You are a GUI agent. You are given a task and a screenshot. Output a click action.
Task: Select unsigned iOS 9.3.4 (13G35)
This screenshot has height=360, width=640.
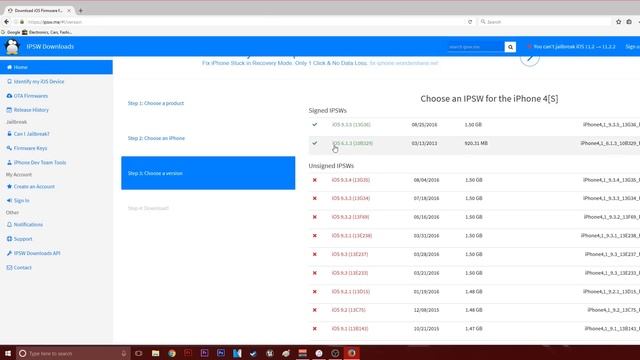point(351,180)
